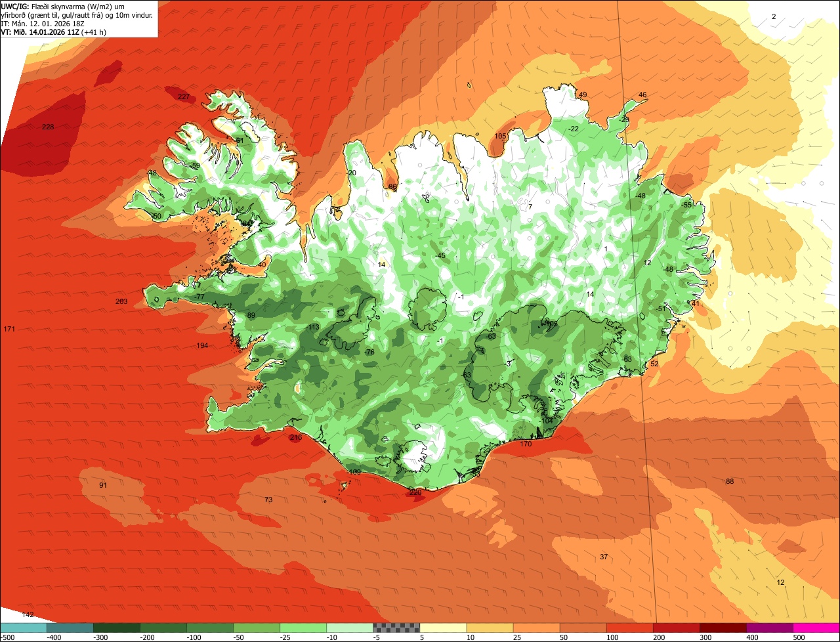
Task: Click the '220' flux value on the south coast
Action: (415, 492)
